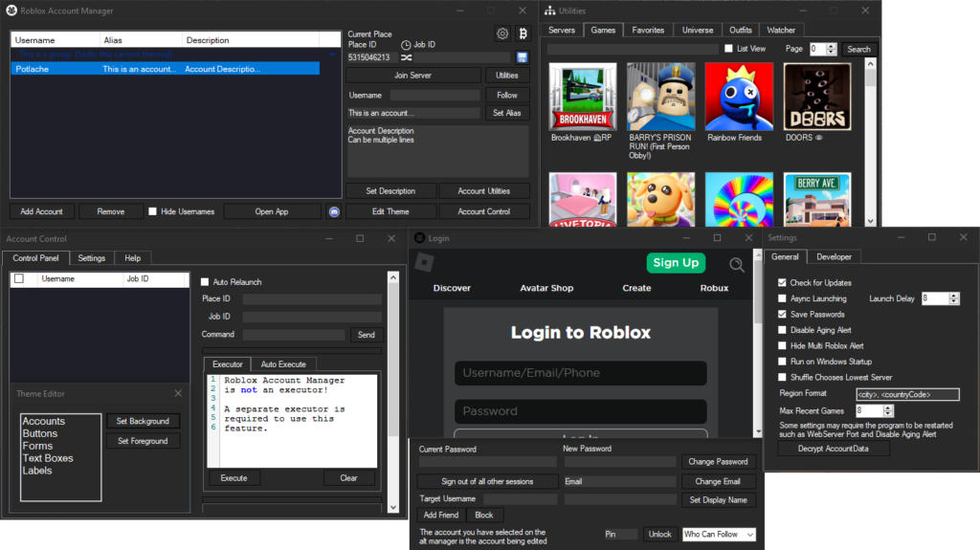Open the Berry Ave game thumbnail
Screen dimensions: 980x550
817,199
